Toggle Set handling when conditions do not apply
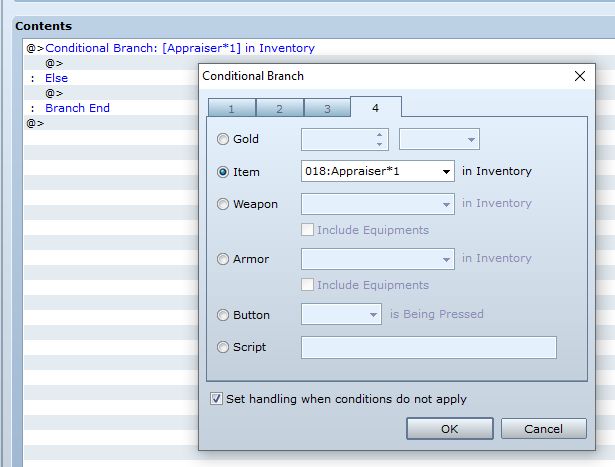615x467 pixels. 217,399
